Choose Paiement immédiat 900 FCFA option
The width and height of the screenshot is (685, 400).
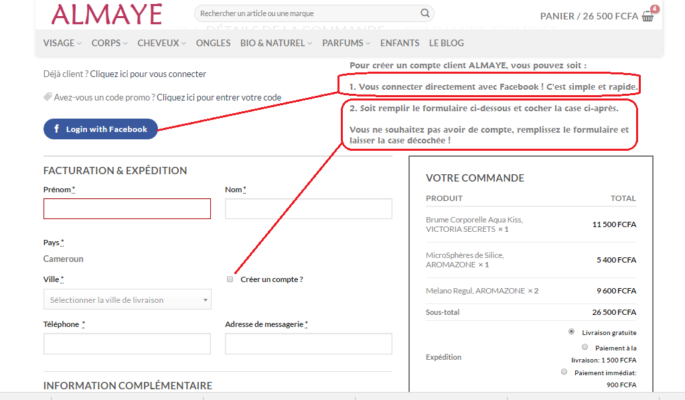tap(564, 372)
